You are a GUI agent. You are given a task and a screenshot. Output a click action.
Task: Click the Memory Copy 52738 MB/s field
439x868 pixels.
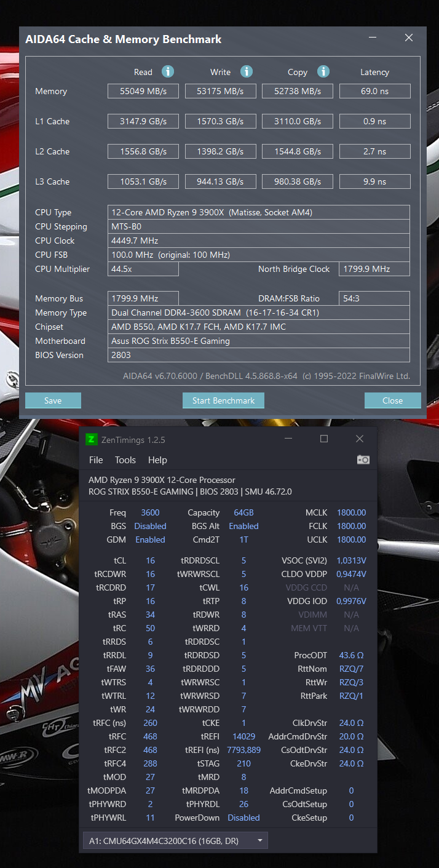(x=298, y=91)
